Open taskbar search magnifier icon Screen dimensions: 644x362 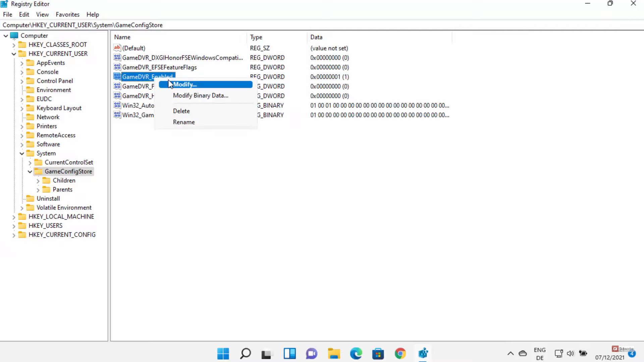click(245, 353)
